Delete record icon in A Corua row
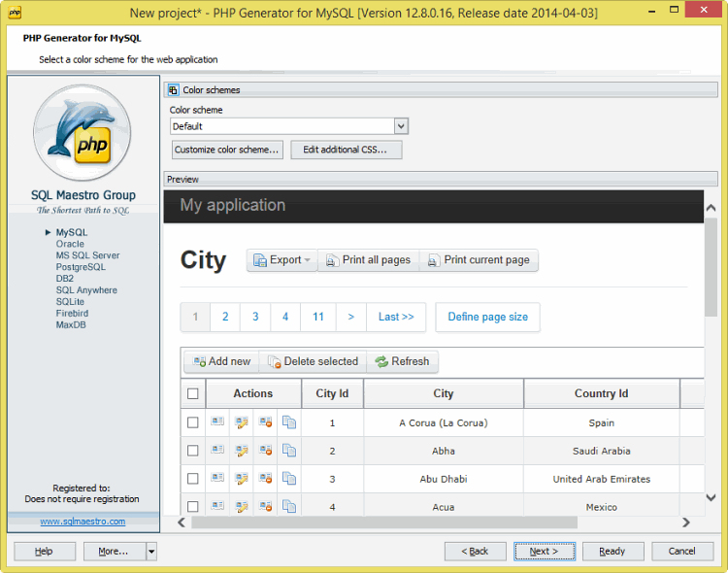This screenshot has height=573, width=728. point(266,421)
